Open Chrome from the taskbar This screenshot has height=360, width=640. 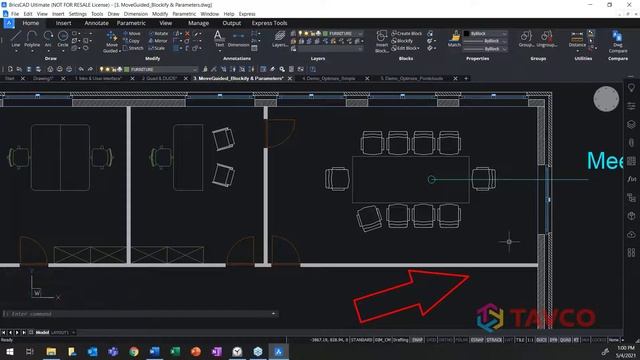click(134, 351)
